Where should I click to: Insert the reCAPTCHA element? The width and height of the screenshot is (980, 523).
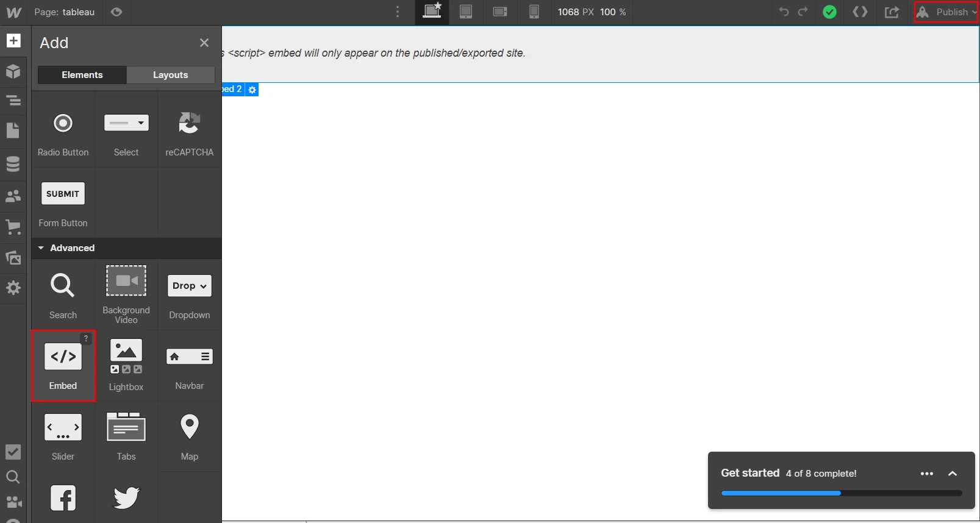[x=189, y=132]
